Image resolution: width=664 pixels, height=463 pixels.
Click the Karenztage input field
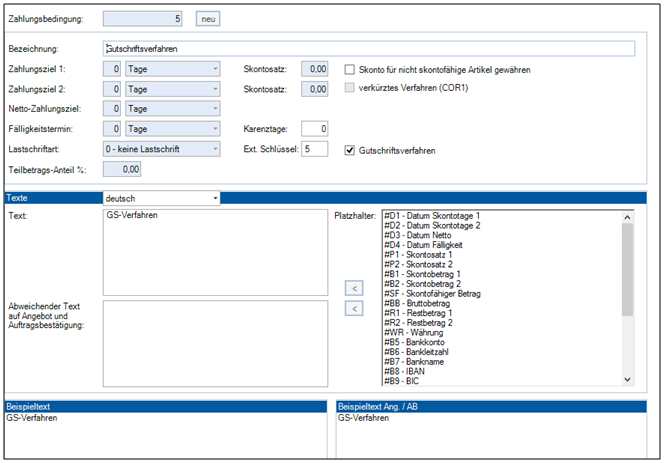point(314,129)
